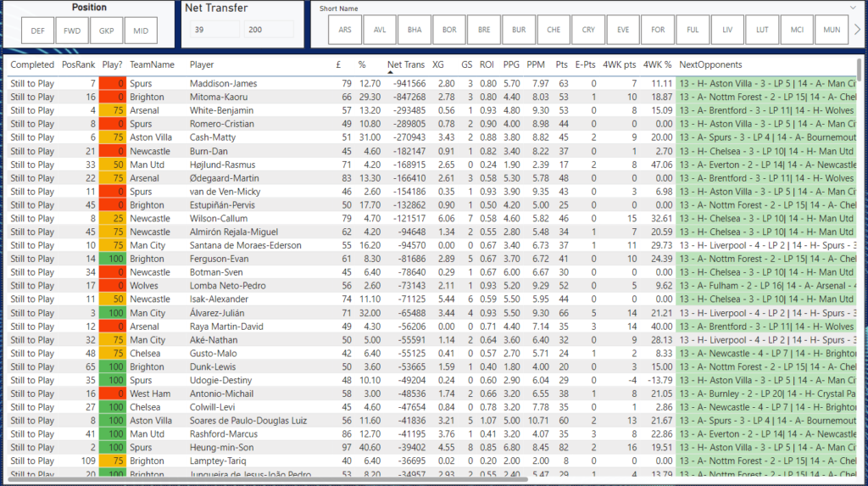This screenshot has height=486, width=868.
Task: Sort by 4WK pts column header
Action: click(620, 64)
